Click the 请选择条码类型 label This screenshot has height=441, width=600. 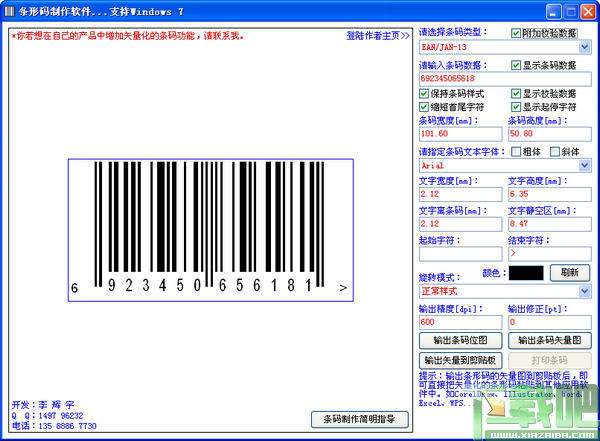pos(453,32)
